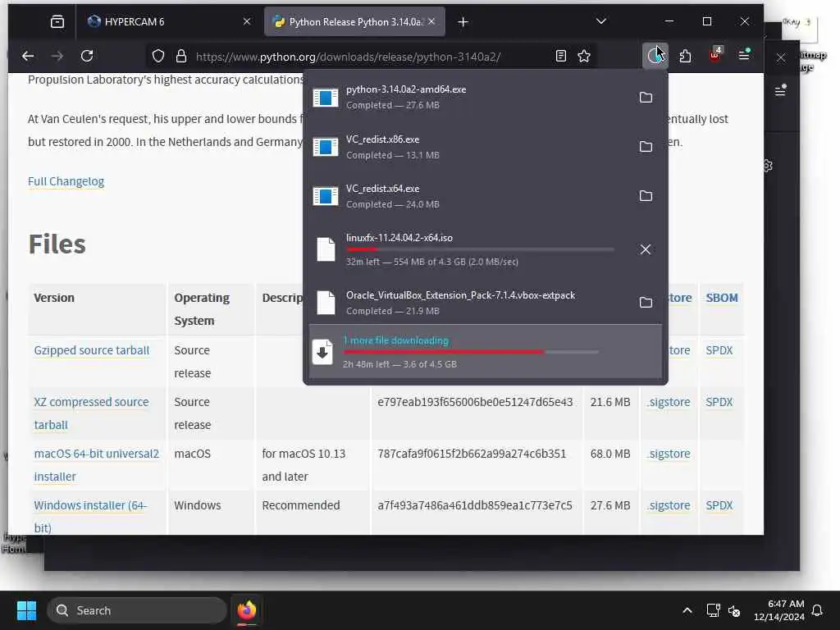Screen dimensions: 840x630
Task: Open SPDX link in Gzipped tarball row
Action: point(719,350)
